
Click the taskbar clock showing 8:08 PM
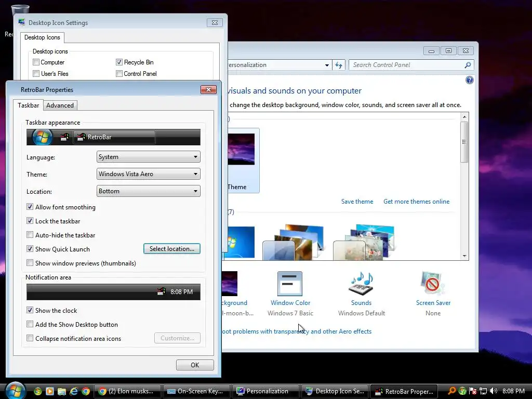(513, 391)
